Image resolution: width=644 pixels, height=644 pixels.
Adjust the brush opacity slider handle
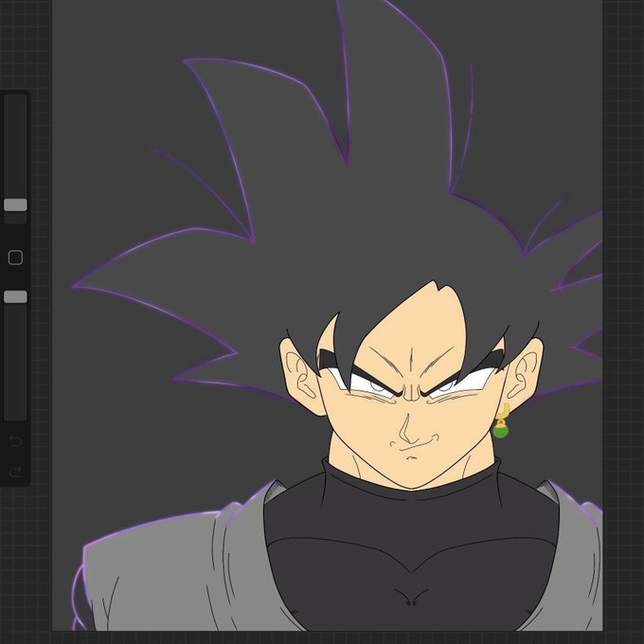coord(15,296)
